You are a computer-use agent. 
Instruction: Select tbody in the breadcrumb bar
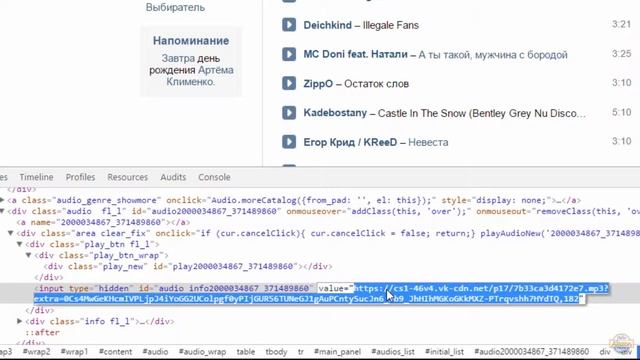point(276,351)
